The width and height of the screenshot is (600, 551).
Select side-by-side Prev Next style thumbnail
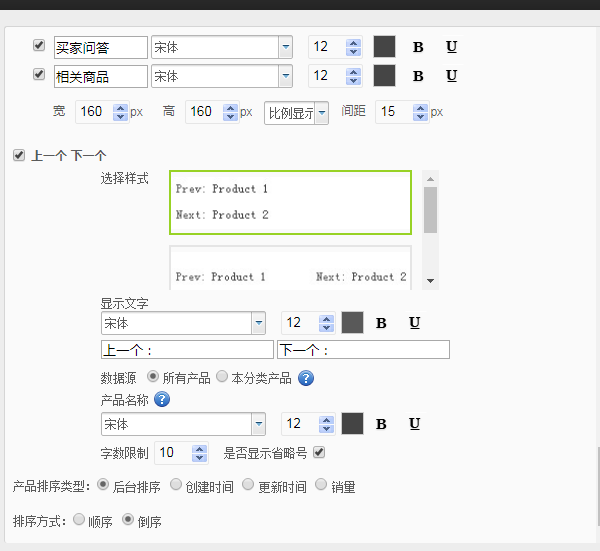291,268
